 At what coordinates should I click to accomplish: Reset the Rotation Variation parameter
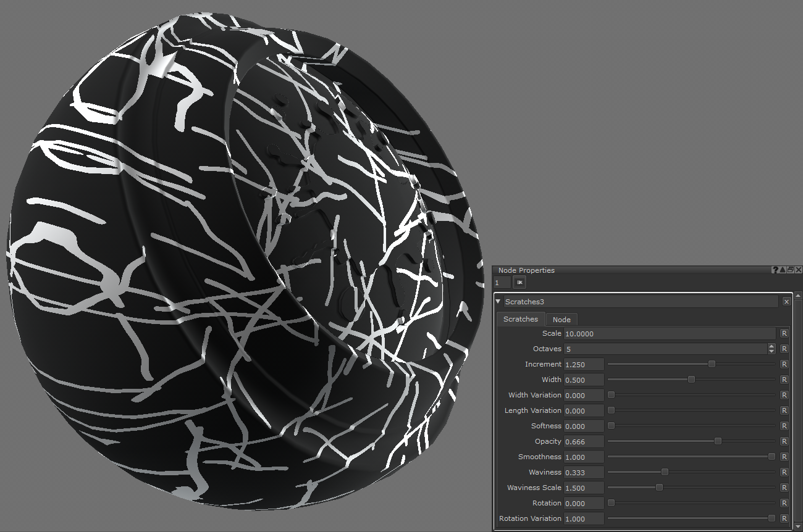coord(784,518)
